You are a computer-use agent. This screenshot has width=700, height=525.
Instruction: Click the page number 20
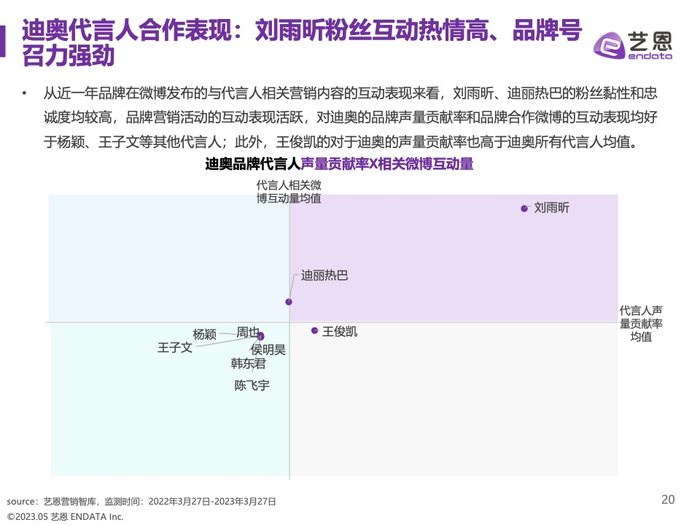click(x=668, y=500)
